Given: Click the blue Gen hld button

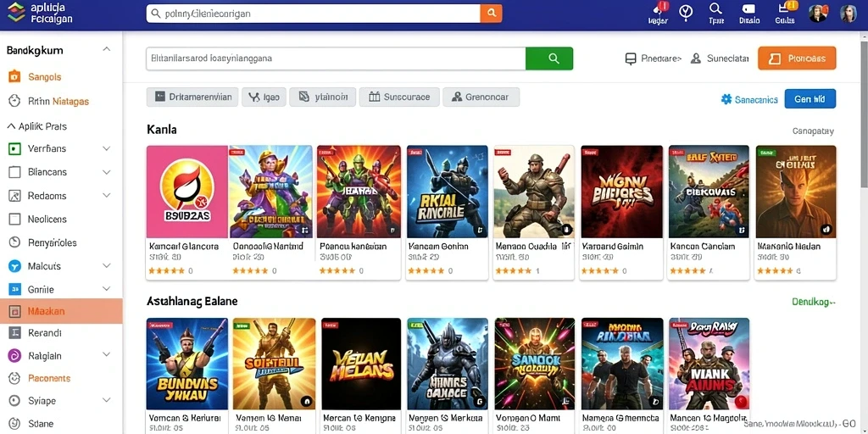Looking at the screenshot, I should point(810,99).
